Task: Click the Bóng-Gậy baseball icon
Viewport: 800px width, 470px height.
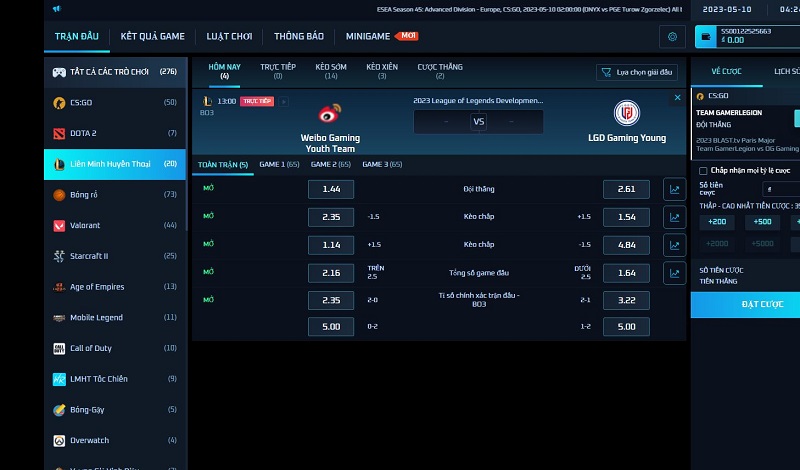Action: [x=59, y=410]
